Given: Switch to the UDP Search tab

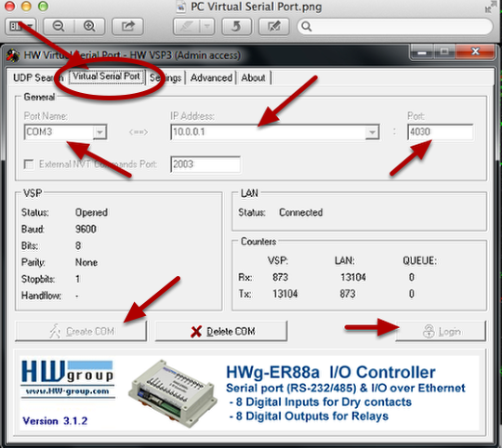Looking at the screenshot, I should [x=37, y=78].
